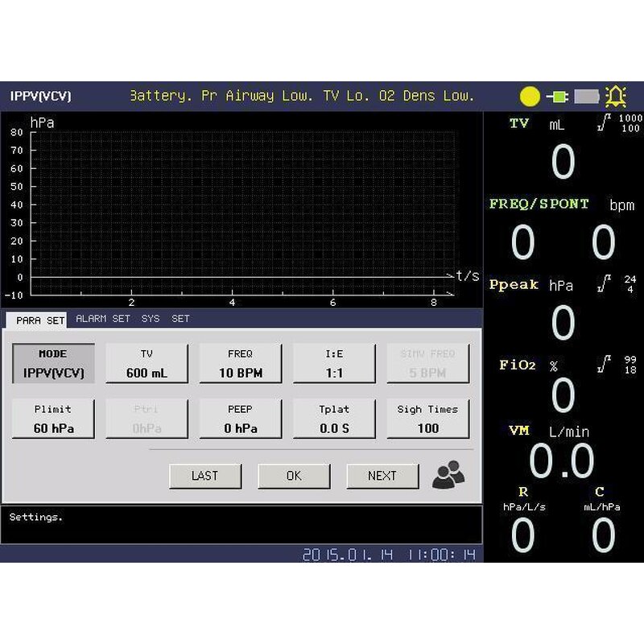Open the patient type people icon

[448, 476]
